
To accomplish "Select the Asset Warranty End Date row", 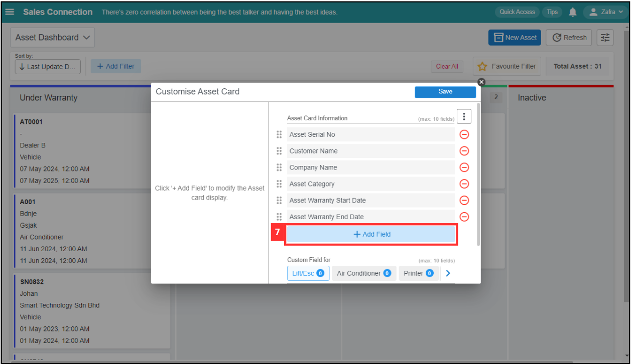I will pos(370,217).
